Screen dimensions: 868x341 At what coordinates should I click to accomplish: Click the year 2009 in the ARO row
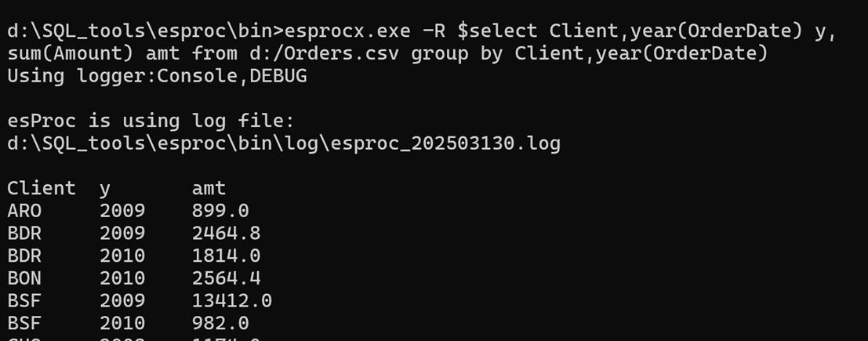pos(122,211)
